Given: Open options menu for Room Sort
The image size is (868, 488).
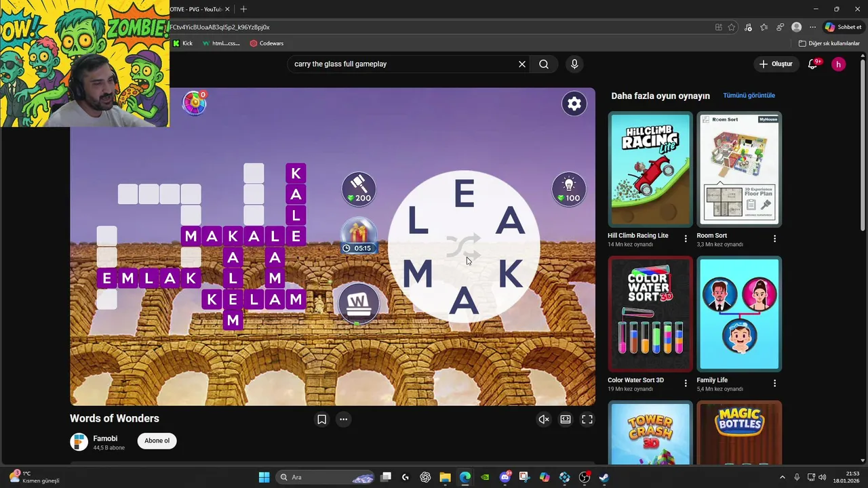Looking at the screenshot, I should point(774,239).
